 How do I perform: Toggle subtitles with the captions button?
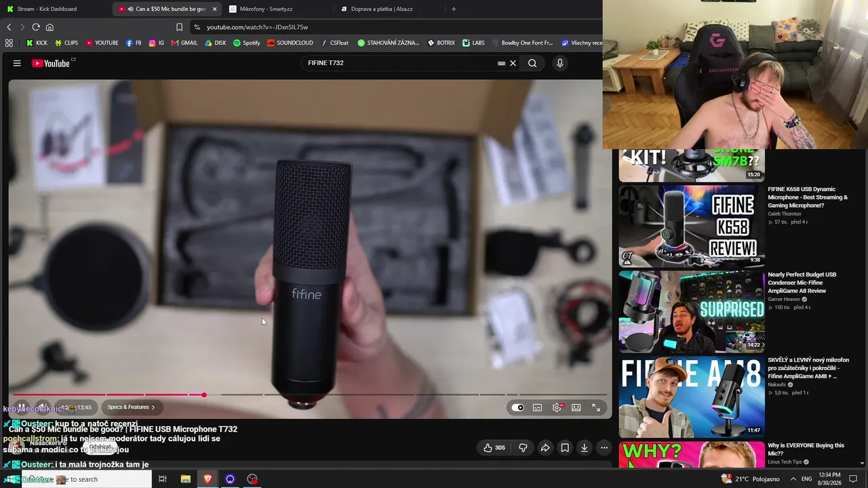(x=537, y=407)
